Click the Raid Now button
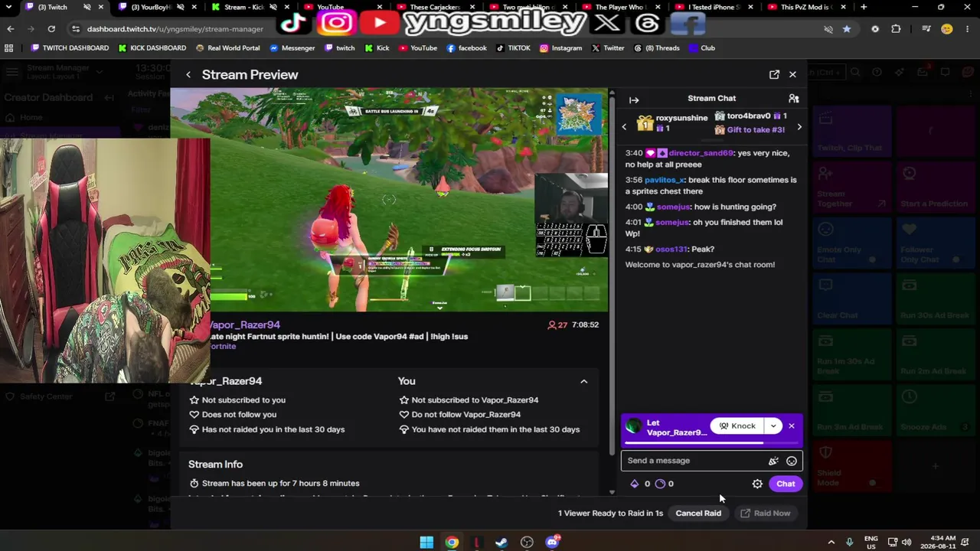980x551 pixels. coord(765,514)
